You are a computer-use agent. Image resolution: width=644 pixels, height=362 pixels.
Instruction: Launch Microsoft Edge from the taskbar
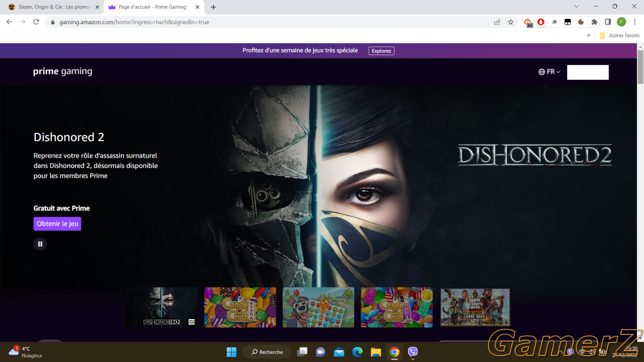pyautogui.click(x=357, y=352)
